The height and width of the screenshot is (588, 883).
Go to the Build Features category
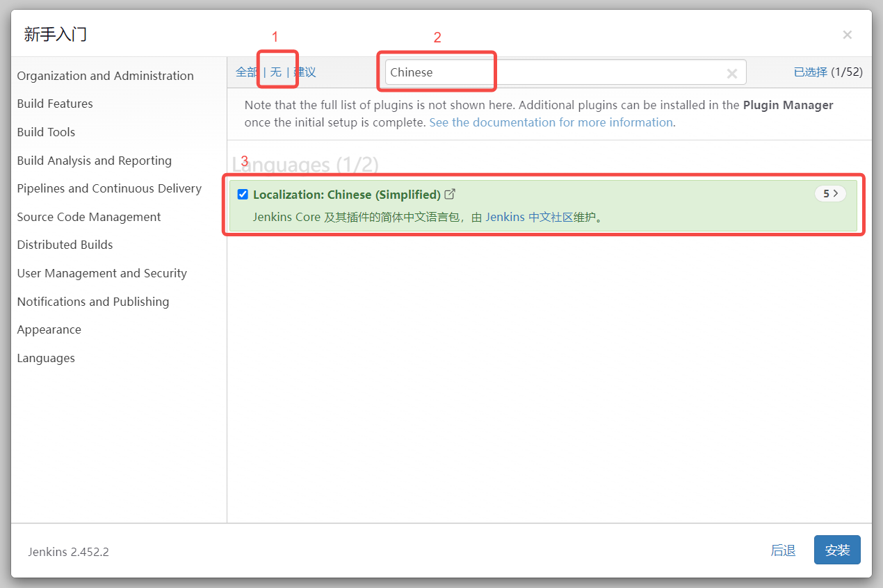tap(55, 104)
